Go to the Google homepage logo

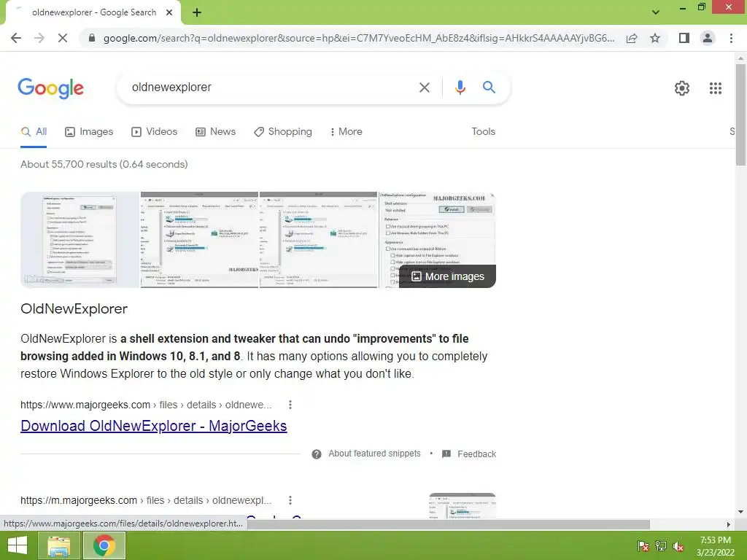(x=51, y=88)
